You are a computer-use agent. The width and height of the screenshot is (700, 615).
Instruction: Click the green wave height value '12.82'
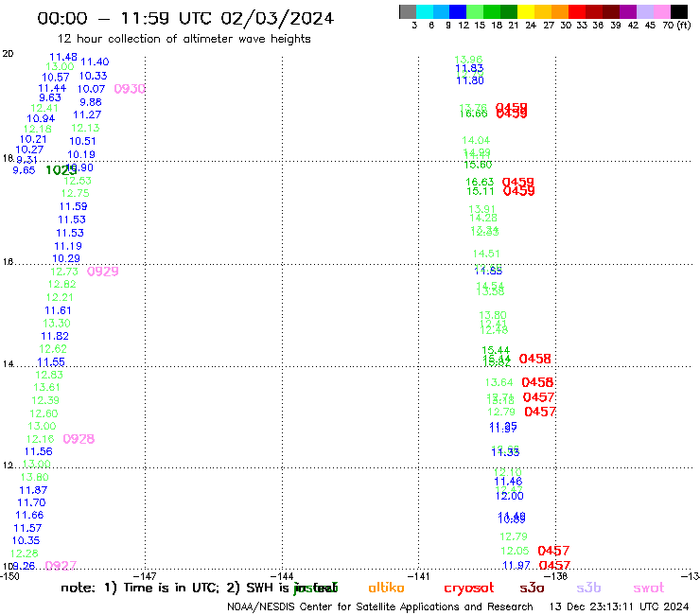(x=62, y=284)
